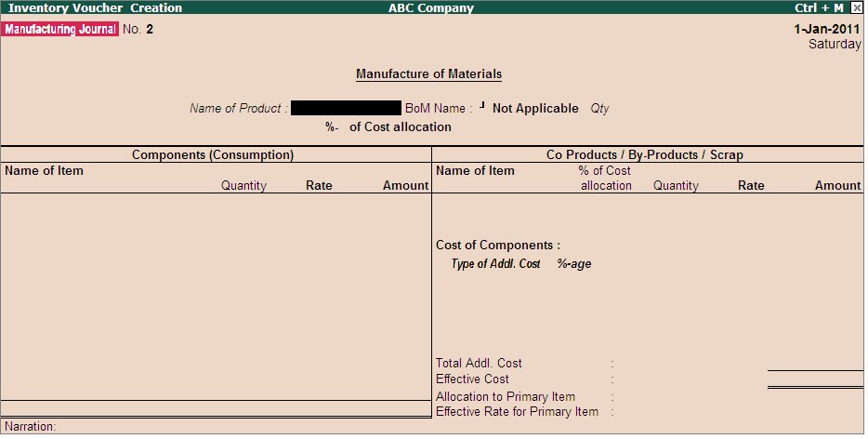The width and height of the screenshot is (868, 439).
Task: Select the BoM Name 'Not Applicable' field
Action: [x=534, y=109]
